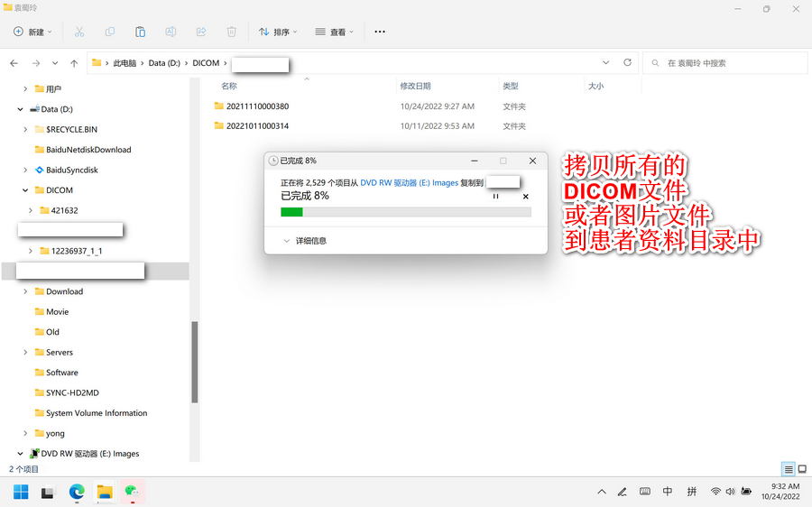812x507 pixels.
Task: Expand the yong tree folder
Action: pos(25,433)
